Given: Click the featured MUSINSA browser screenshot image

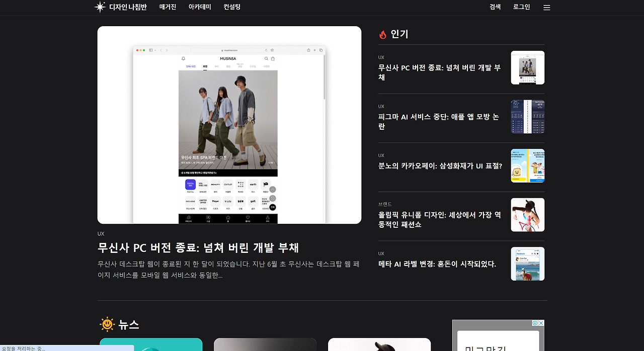Looking at the screenshot, I should click(x=229, y=125).
